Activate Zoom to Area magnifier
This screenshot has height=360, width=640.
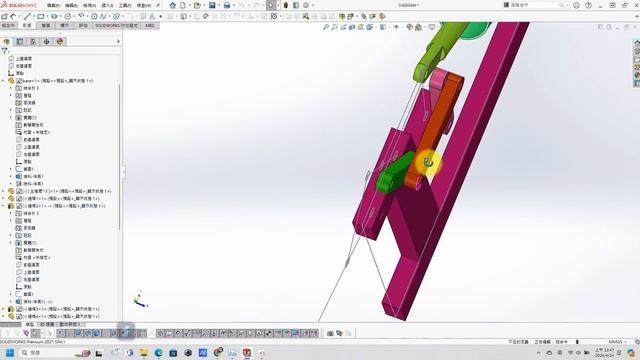pyautogui.click(x=334, y=27)
